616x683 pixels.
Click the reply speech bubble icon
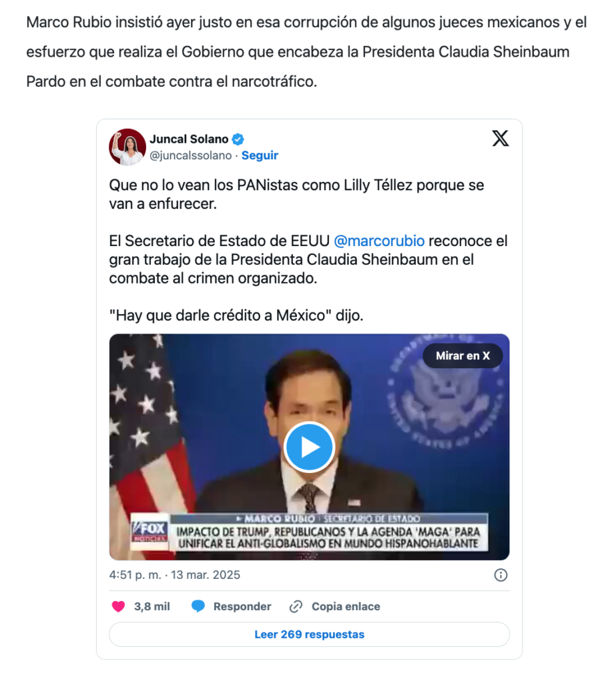198,606
